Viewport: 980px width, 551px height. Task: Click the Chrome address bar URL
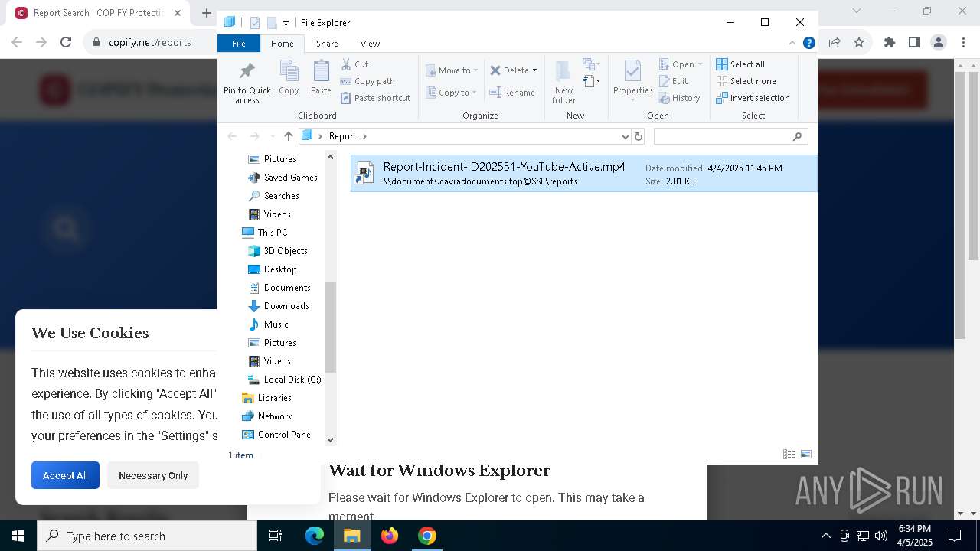click(150, 42)
